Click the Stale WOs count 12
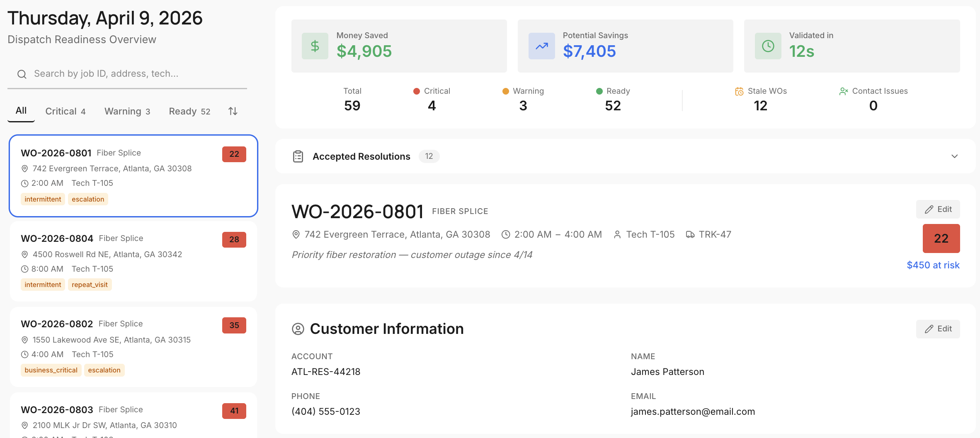The height and width of the screenshot is (438, 980). (x=761, y=106)
